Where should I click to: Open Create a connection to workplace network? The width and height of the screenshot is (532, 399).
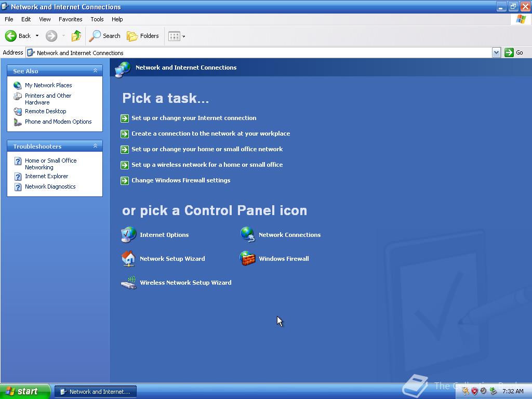click(x=211, y=134)
